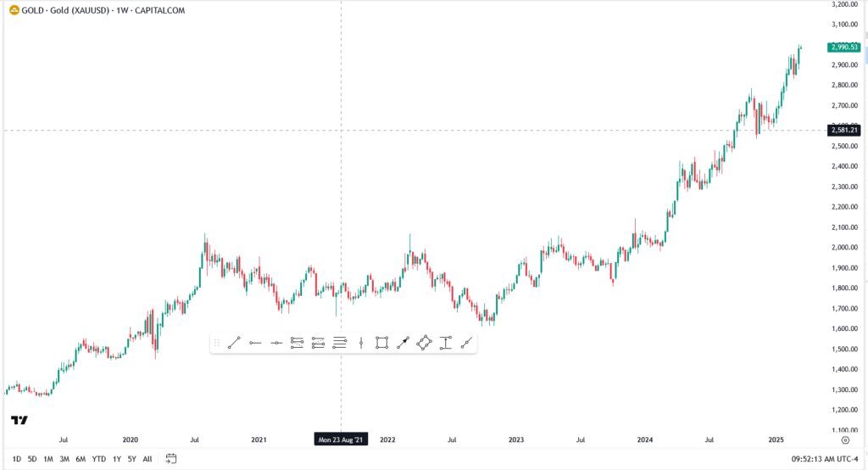Activate the Arrow drawing tool
This screenshot has height=470, width=868.
point(403,343)
